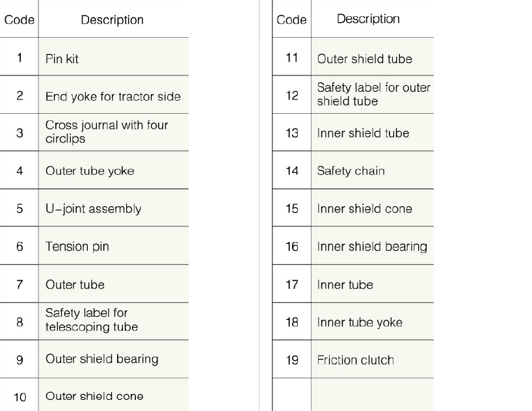Select the 'Inner tube yoke' entry

[x=360, y=323]
